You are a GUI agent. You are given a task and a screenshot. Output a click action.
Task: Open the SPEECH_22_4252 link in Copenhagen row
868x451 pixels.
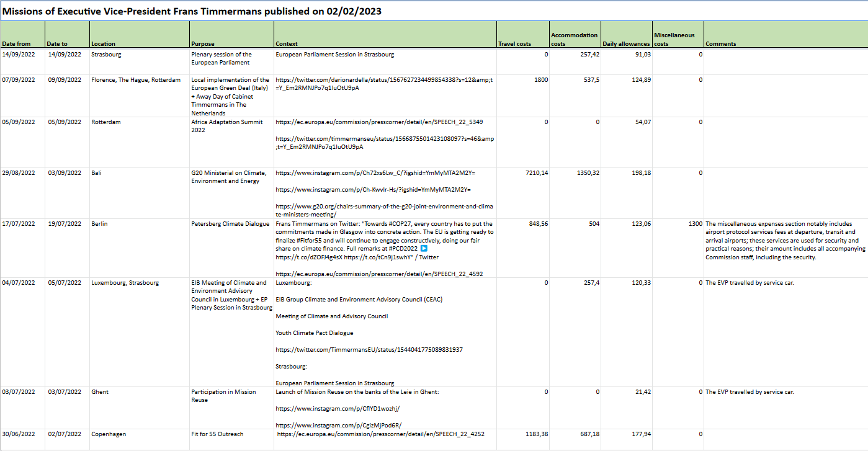380,434
